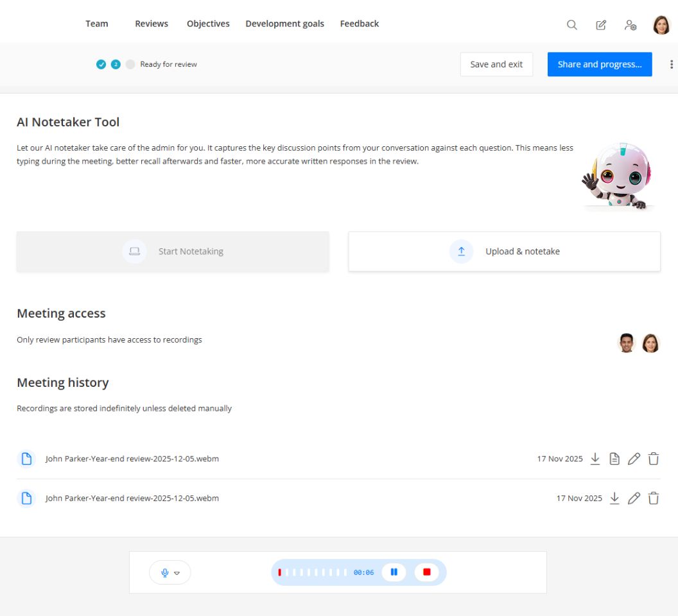Viewport: 678px width, 616px height.
Task: Click the Share and progress button
Action: click(x=599, y=64)
